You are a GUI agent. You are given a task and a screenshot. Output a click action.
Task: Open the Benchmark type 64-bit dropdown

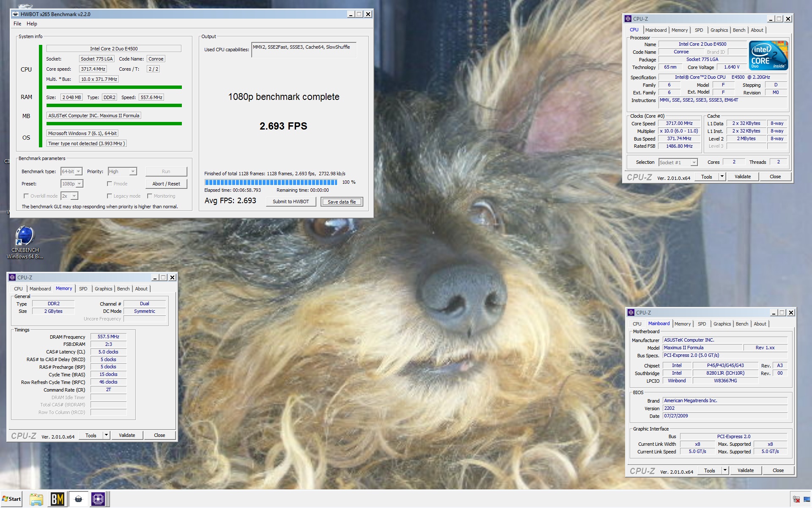71,171
